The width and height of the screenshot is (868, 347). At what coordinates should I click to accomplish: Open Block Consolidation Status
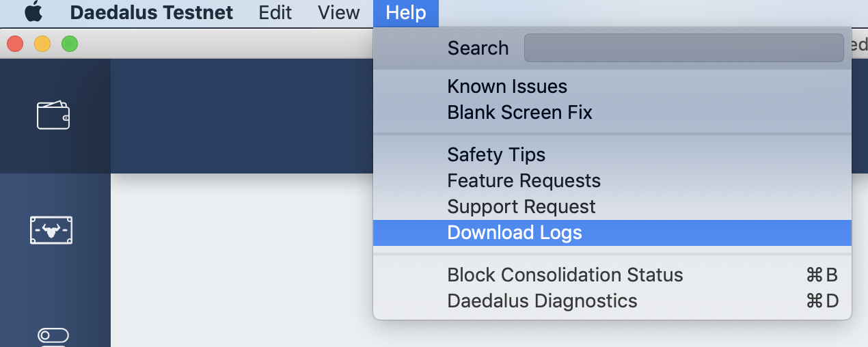565,275
